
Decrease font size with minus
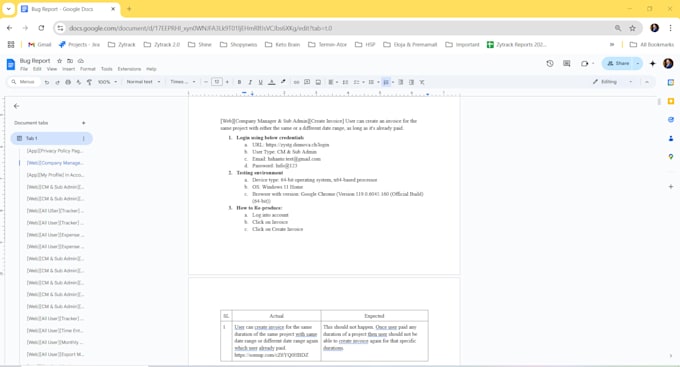click(206, 82)
